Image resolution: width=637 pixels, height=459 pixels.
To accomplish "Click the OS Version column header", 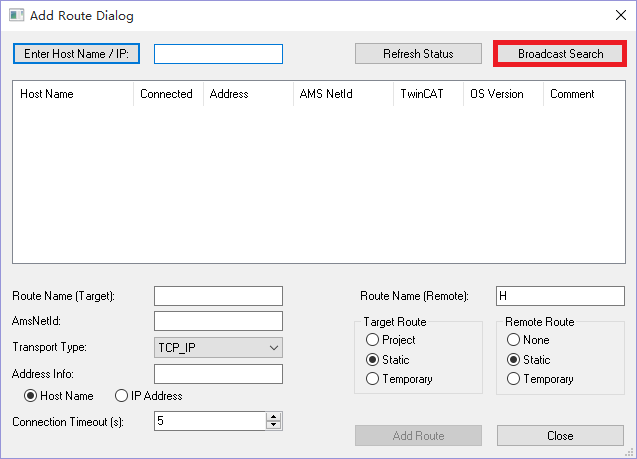I will 503,94.
